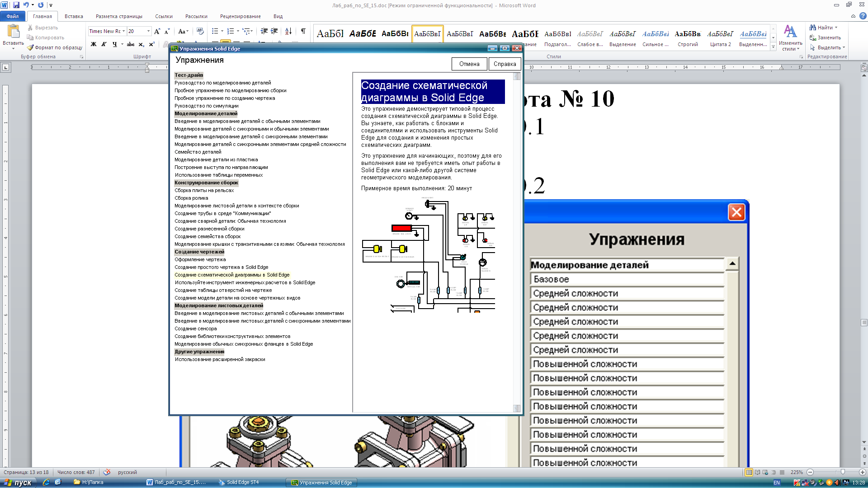This screenshot has height=488, width=868.
Task: Open 'Создание сенсора' exercise link
Action: tap(196, 329)
